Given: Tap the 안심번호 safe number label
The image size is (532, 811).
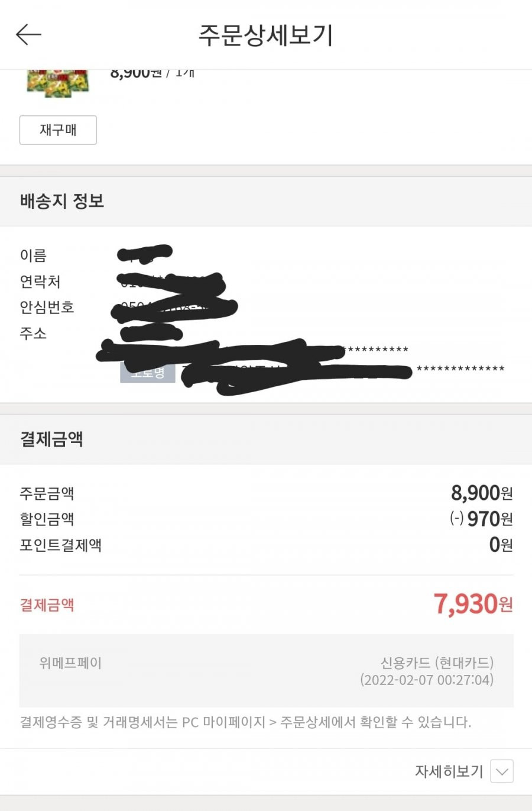Looking at the screenshot, I should click(47, 308).
